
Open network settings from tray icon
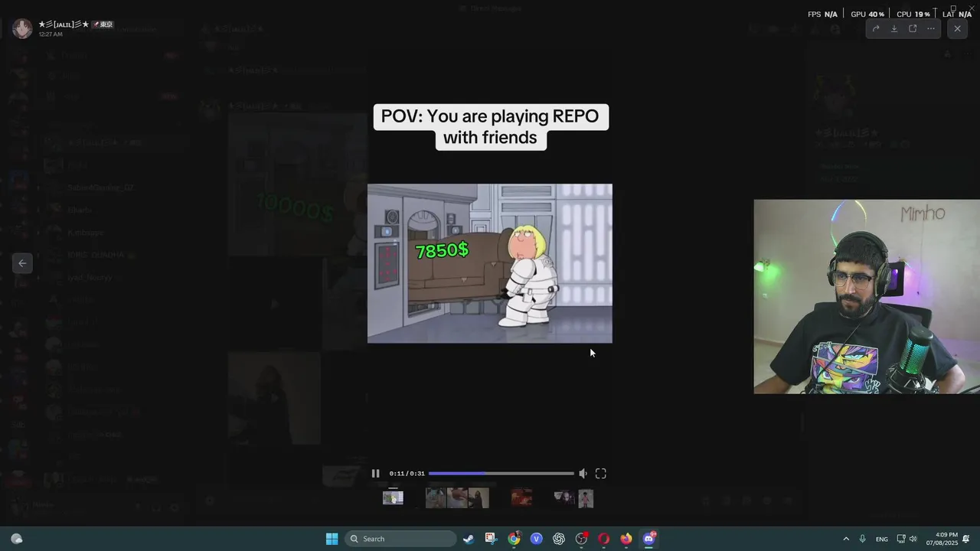coord(901,539)
